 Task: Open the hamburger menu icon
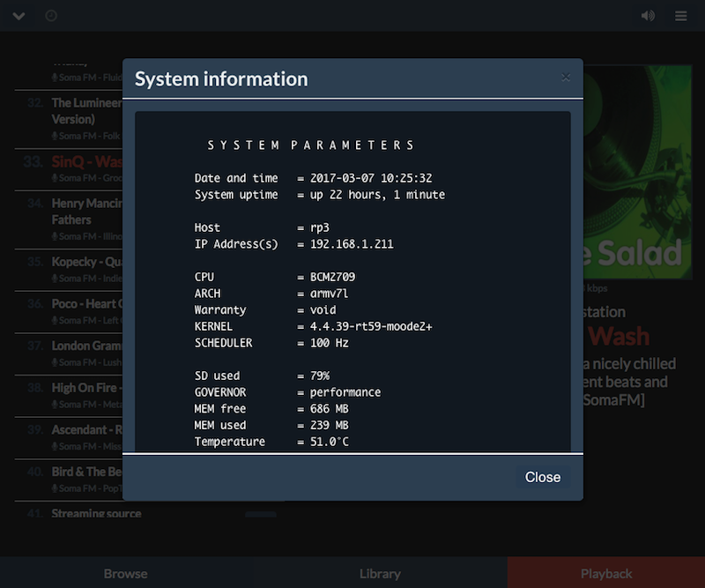(x=680, y=16)
